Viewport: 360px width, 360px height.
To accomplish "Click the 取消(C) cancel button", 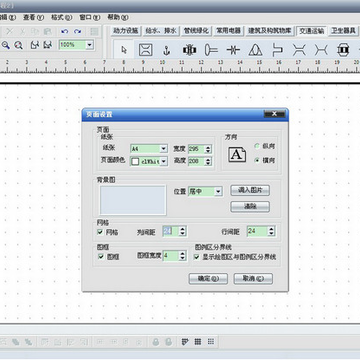I will click(x=253, y=279).
